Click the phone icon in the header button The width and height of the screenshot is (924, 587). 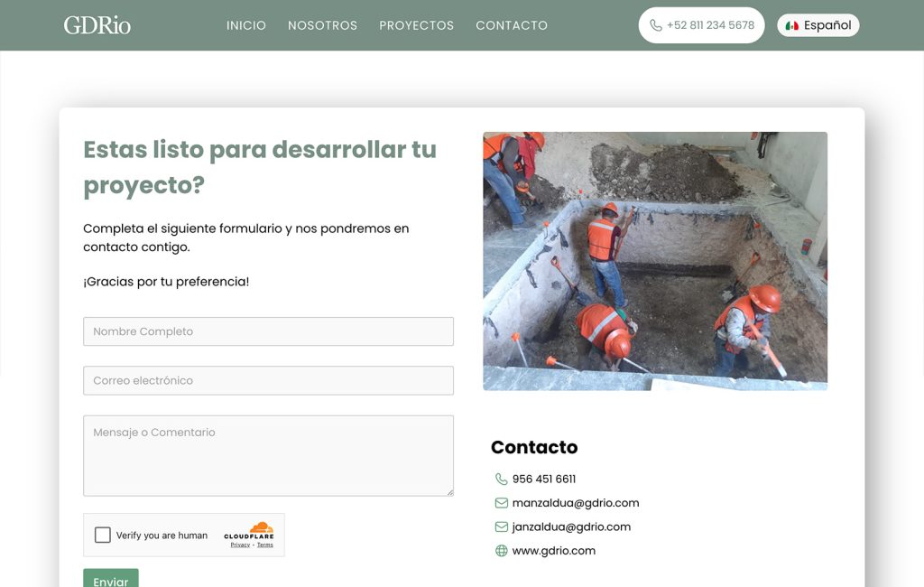[655, 25]
